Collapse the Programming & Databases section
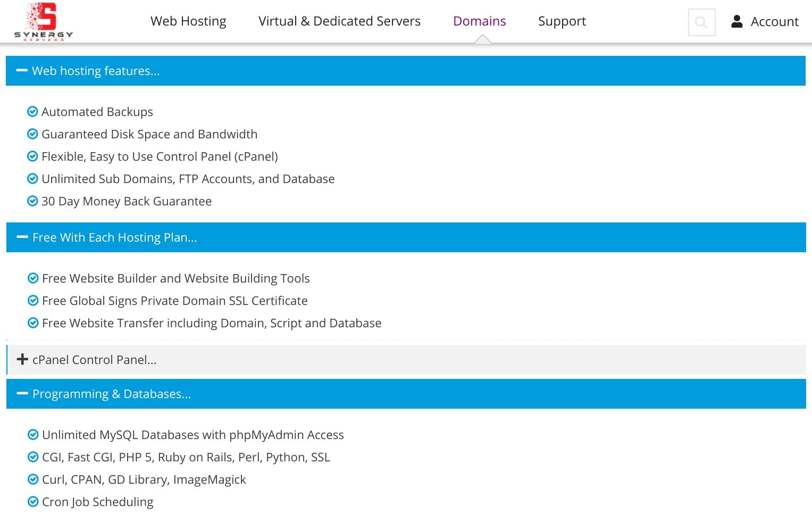The height and width of the screenshot is (521, 812). (406, 394)
